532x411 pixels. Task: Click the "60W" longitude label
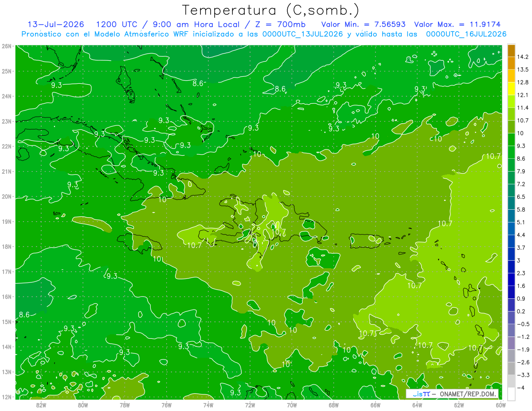[501, 405]
